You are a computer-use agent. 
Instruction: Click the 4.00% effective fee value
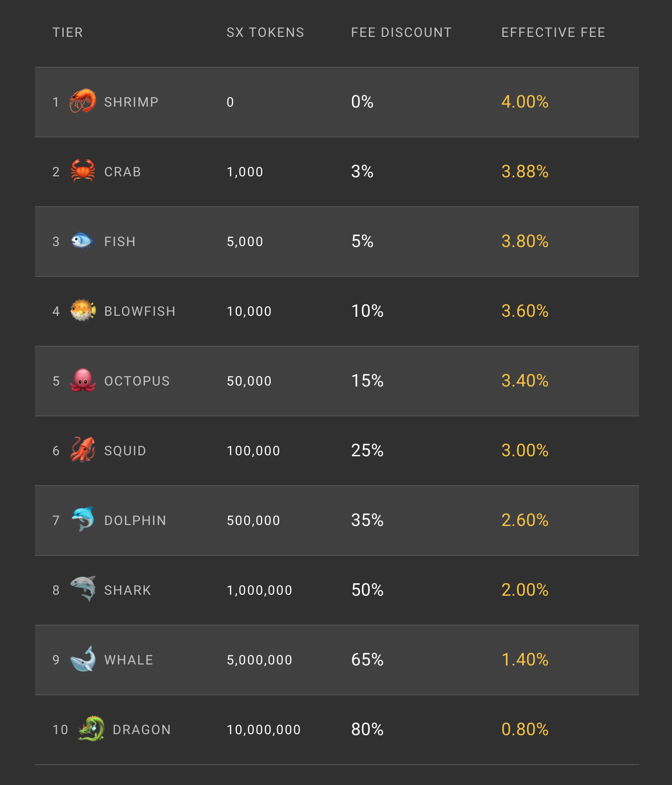tap(525, 102)
